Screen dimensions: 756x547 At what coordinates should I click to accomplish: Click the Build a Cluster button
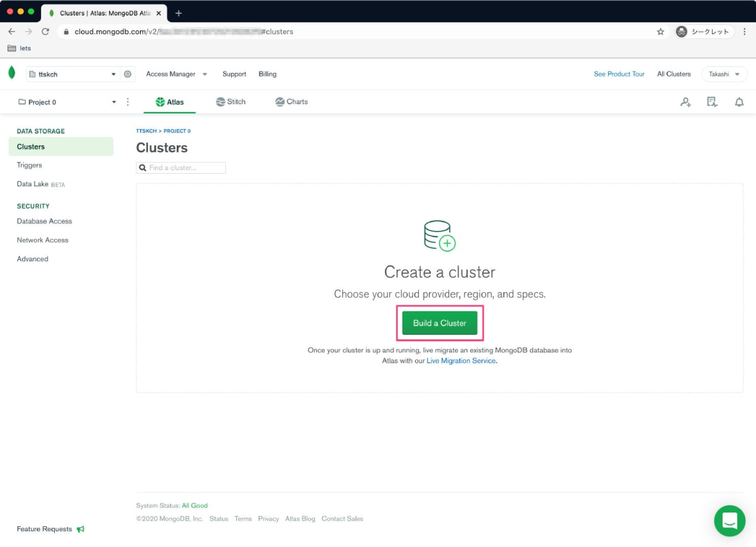point(440,323)
